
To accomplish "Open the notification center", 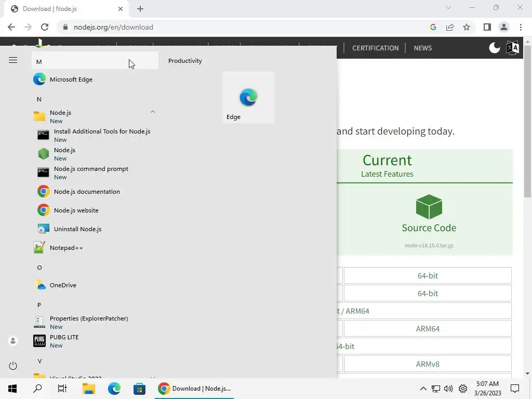I will coord(515,389).
